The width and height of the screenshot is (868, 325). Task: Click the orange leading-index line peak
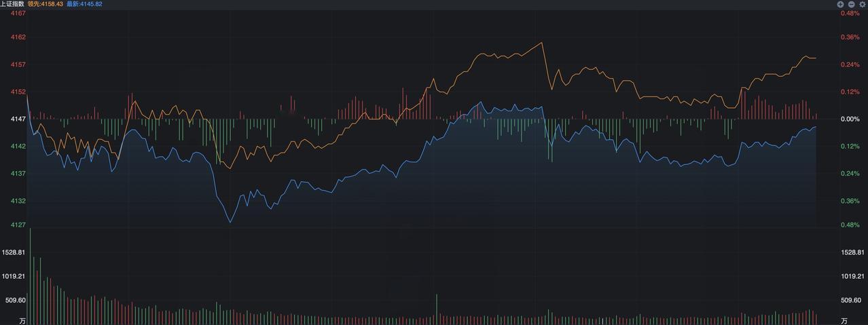point(542,43)
